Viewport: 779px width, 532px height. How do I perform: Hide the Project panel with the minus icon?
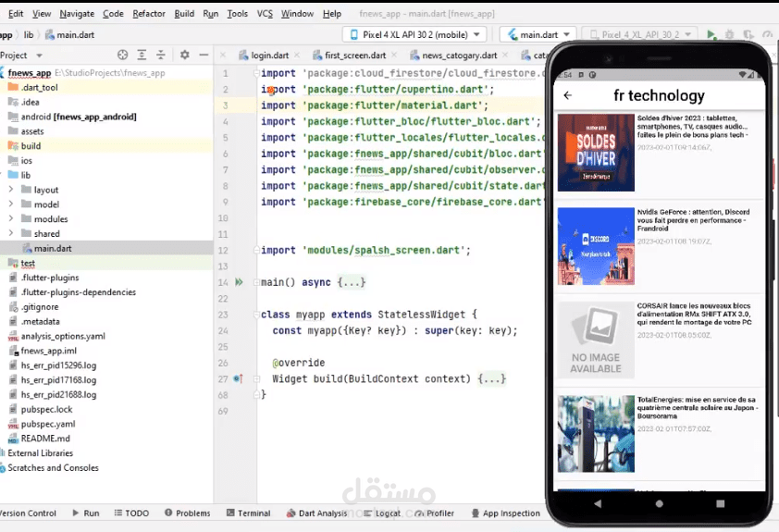pos(204,55)
